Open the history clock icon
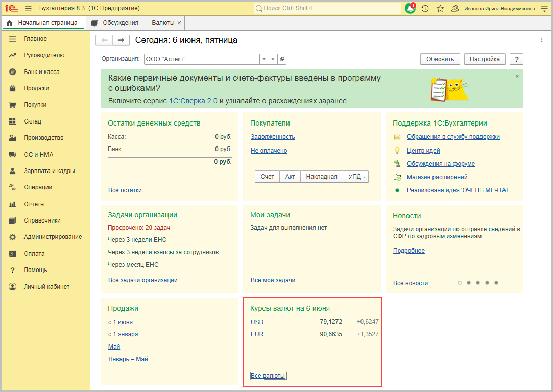The image size is (553, 392). point(425,9)
